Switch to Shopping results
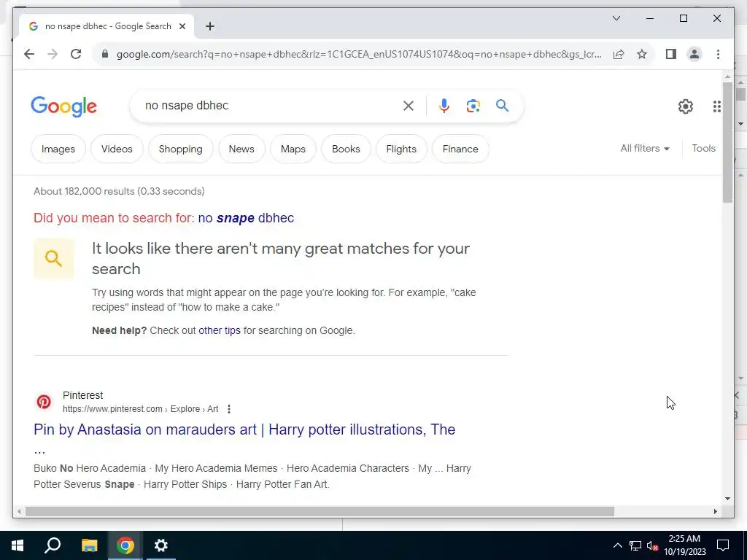 coord(181,149)
